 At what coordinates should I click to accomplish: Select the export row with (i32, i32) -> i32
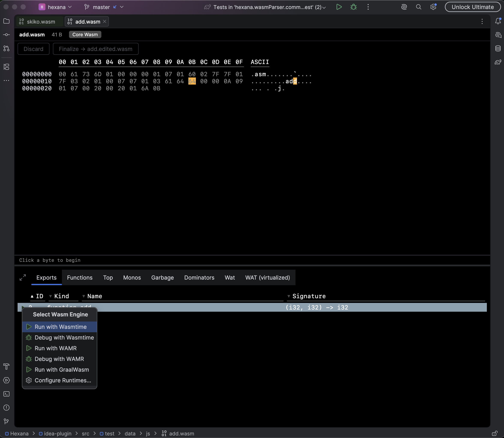pyautogui.click(x=252, y=307)
